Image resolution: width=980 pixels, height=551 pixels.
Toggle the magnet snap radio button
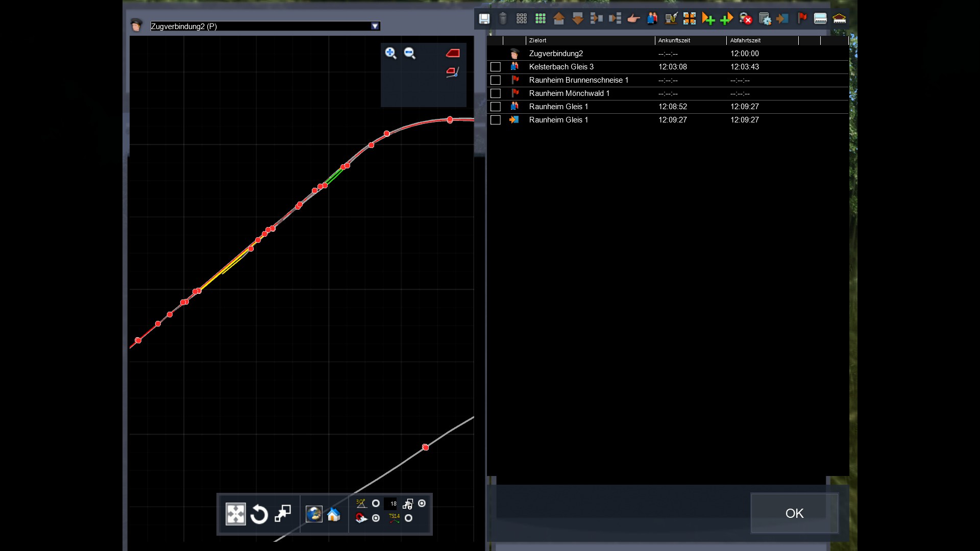click(x=376, y=518)
